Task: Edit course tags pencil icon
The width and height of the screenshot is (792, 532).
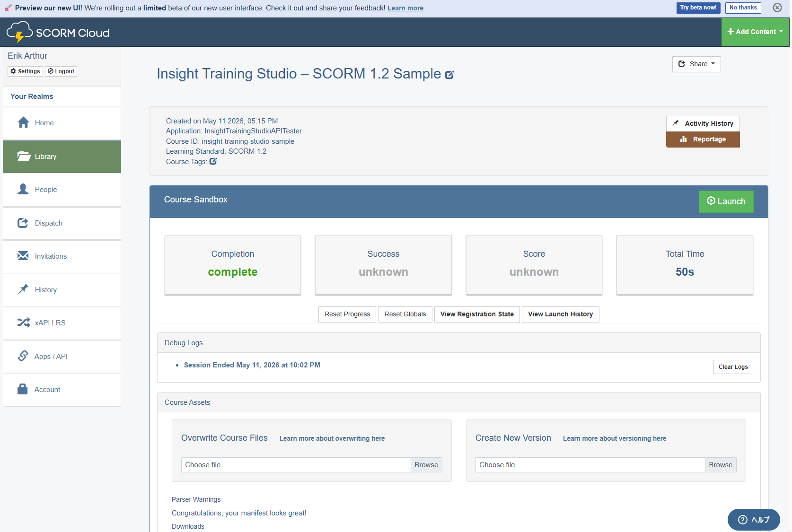Action: [213, 161]
